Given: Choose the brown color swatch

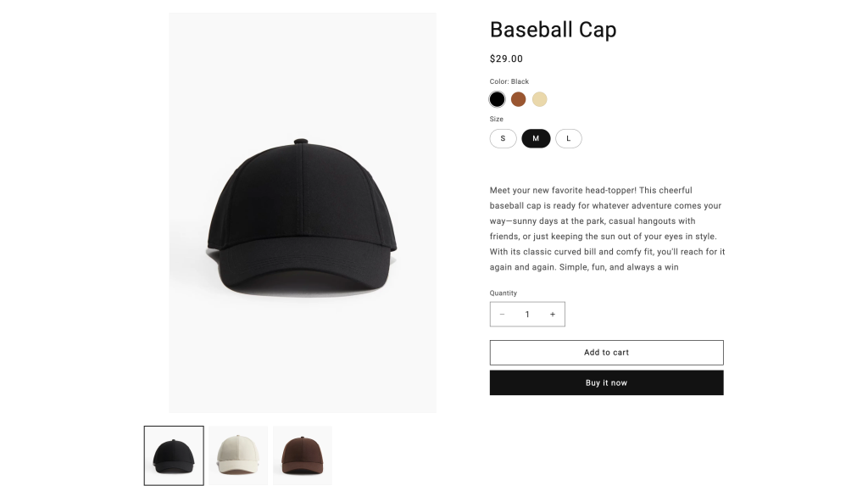Looking at the screenshot, I should pos(518,99).
